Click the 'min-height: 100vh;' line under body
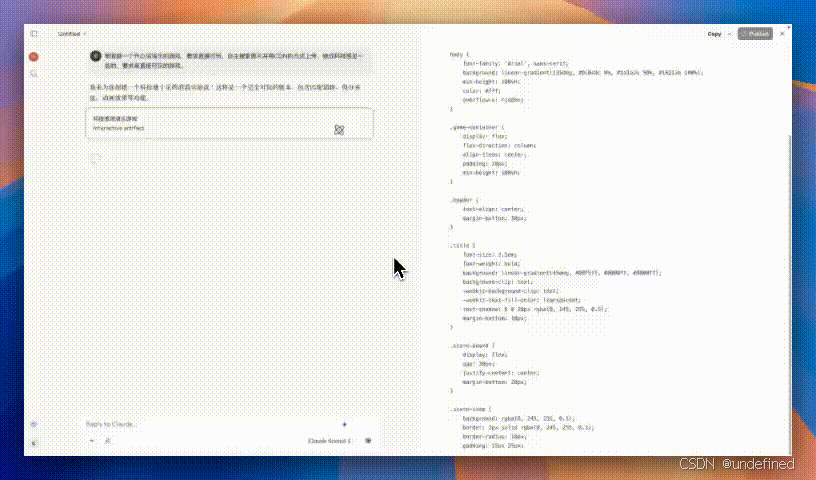Viewport: 816px width, 480px height. pyautogui.click(x=491, y=82)
